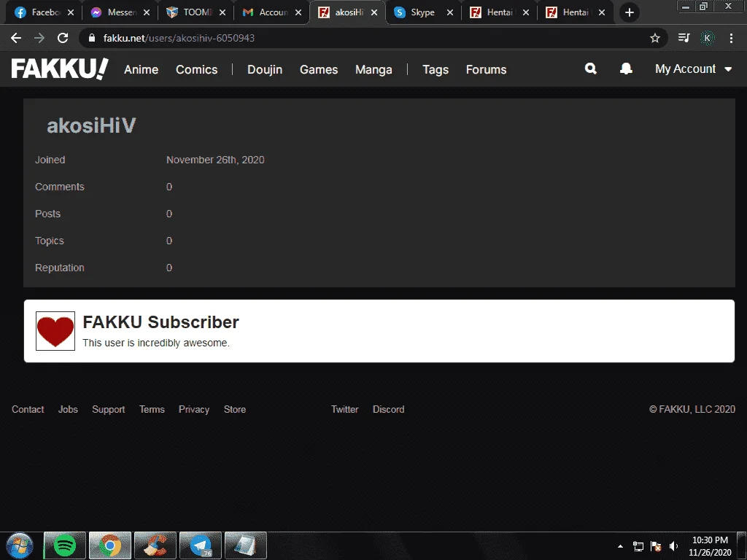Image resolution: width=747 pixels, height=560 pixels.
Task: Expand the My Account dropdown
Action: point(693,69)
